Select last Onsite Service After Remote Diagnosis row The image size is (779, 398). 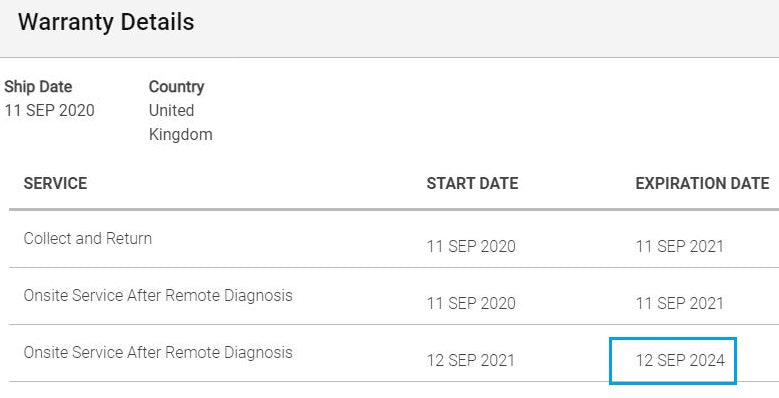(394, 353)
